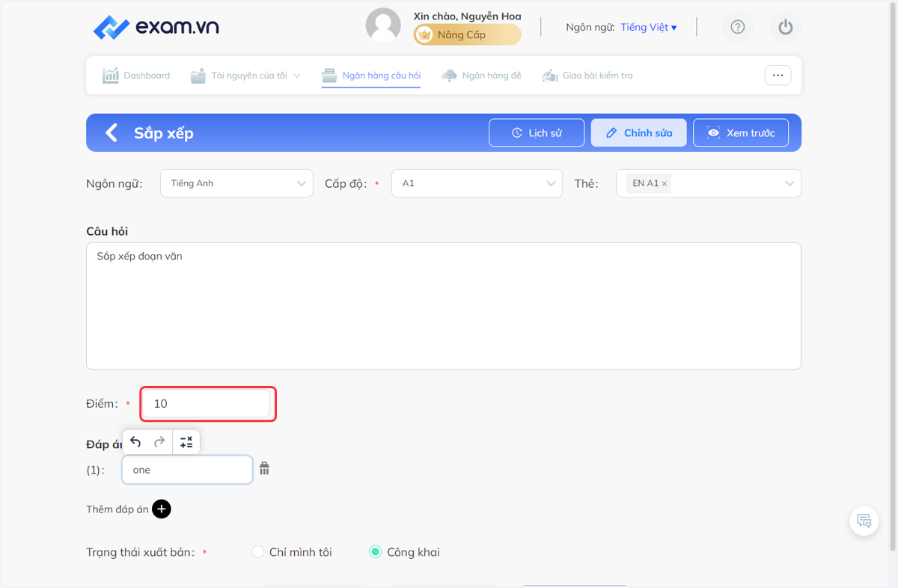Click the power logout icon
898x588 pixels.
point(785,28)
